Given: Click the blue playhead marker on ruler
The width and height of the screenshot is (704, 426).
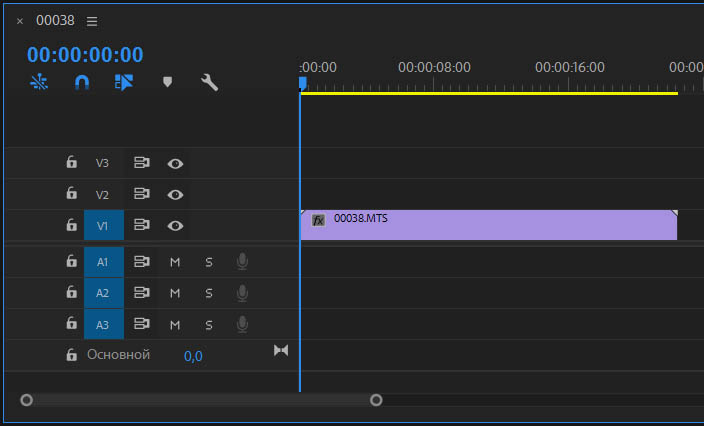Looking at the screenshot, I should tap(303, 83).
